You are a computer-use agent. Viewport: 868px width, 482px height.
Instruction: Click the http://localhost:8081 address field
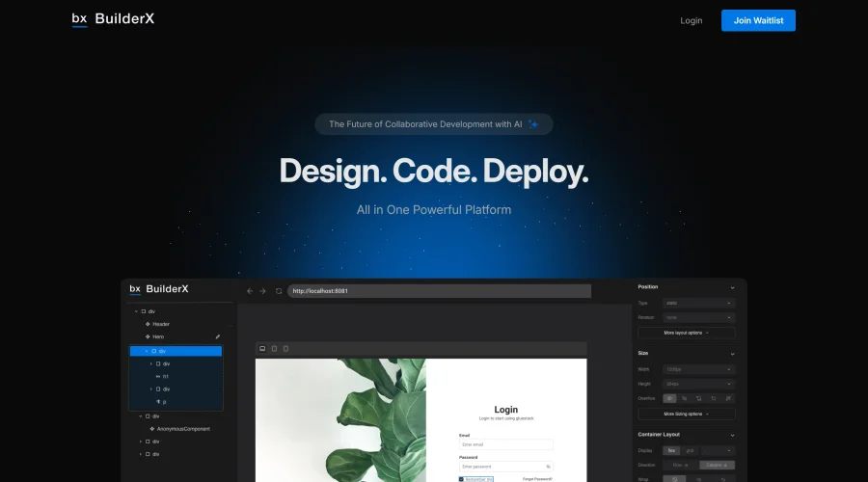[439, 291]
